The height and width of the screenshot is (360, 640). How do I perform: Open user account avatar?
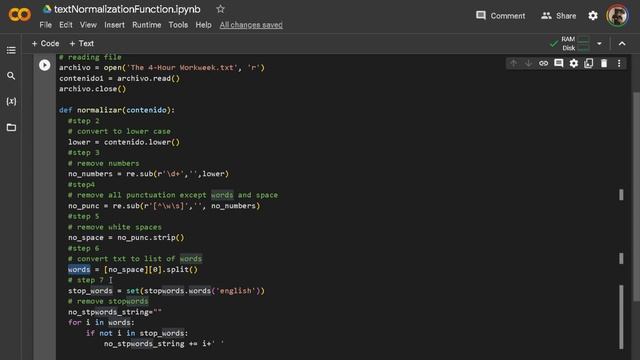(617, 16)
